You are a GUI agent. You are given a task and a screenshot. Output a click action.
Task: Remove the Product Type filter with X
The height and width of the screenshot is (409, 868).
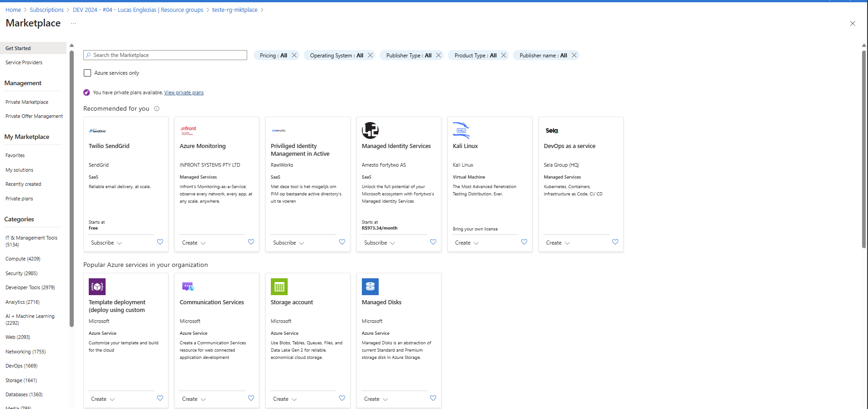[x=503, y=55]
